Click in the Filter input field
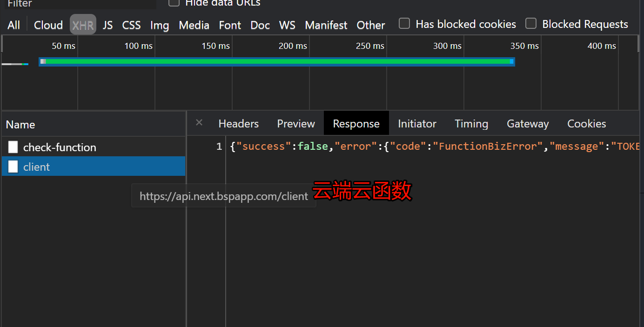This screenshot has width=644, height=327. [79, 4]
